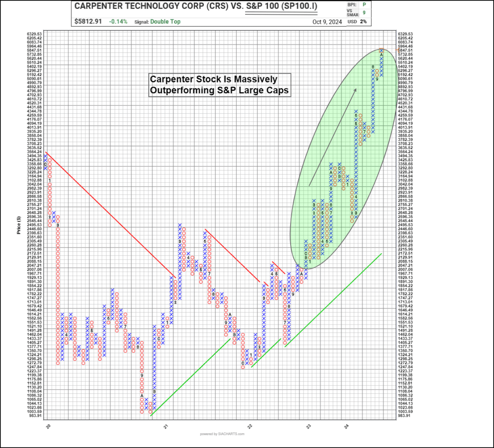Click the VS SMAX score 9
The height and width of the screenshot is (448, 494).
tap(364, 13)
